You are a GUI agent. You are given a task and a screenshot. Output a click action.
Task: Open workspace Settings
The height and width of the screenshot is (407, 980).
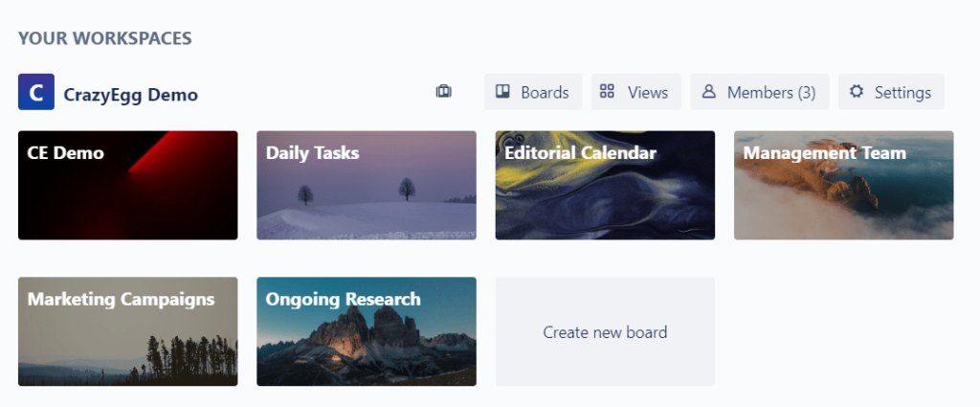[891, 92]
